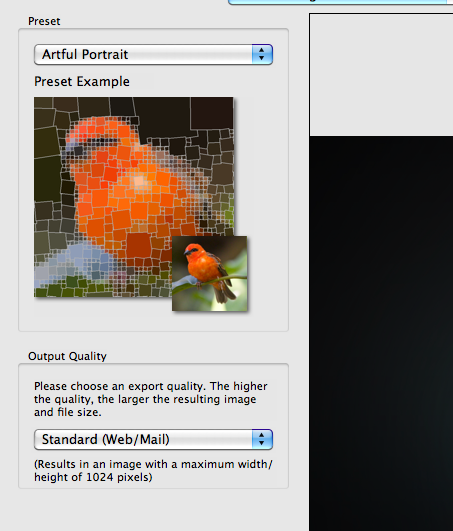Click the blue arrows on the Preset popup
This screenshot has height=531, width=453.
point(262,54)
